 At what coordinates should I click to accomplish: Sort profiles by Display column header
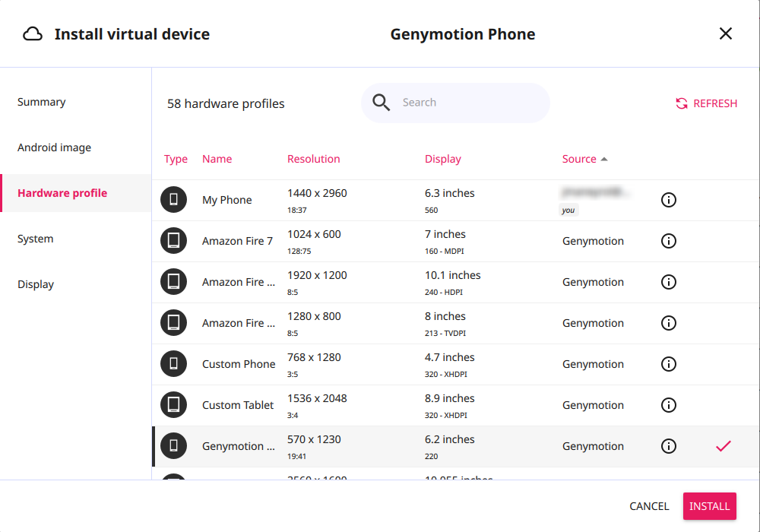tap(443, 159)
